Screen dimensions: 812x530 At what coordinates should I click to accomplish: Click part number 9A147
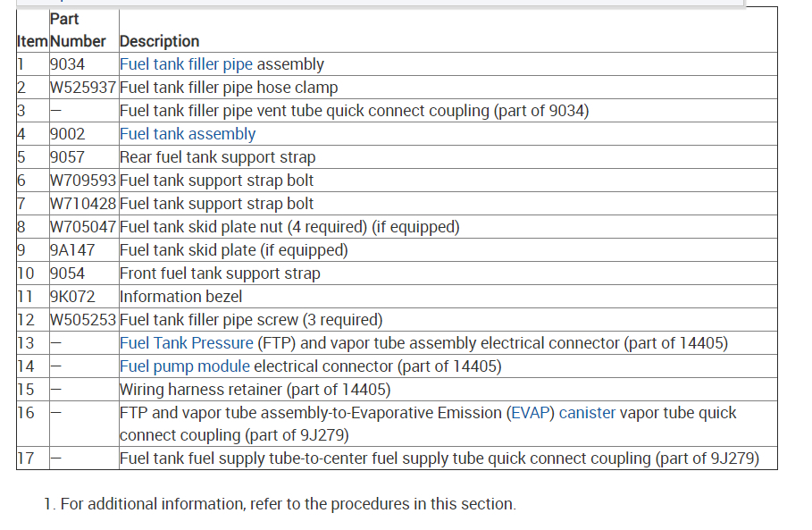[x=70, y=250]
